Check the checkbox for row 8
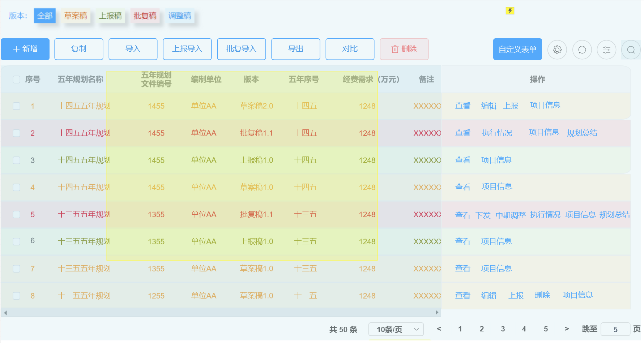The height and width of the screenshot is (343, 644). click(x=16, y=296)
